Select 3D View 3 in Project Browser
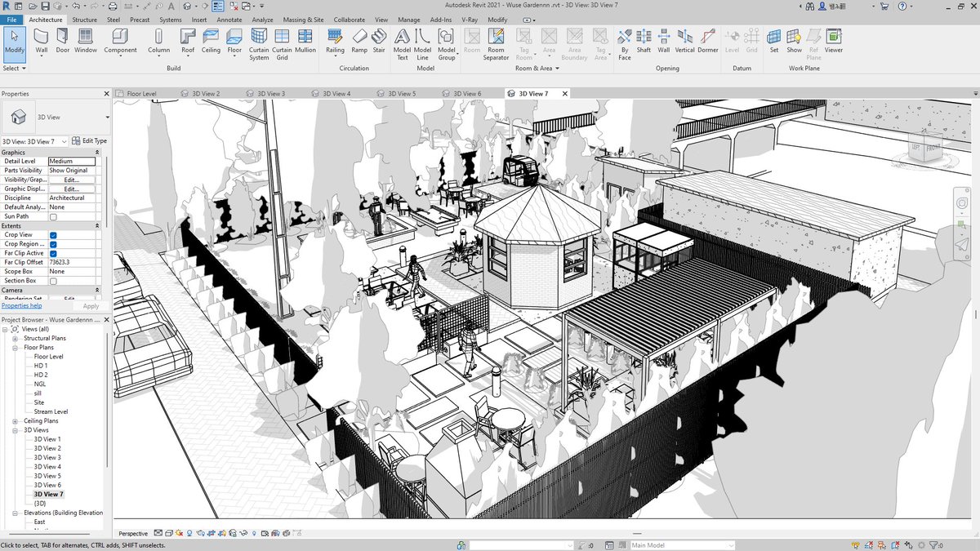This screenshot has width=980, height=551. click(x=47, y=458)
